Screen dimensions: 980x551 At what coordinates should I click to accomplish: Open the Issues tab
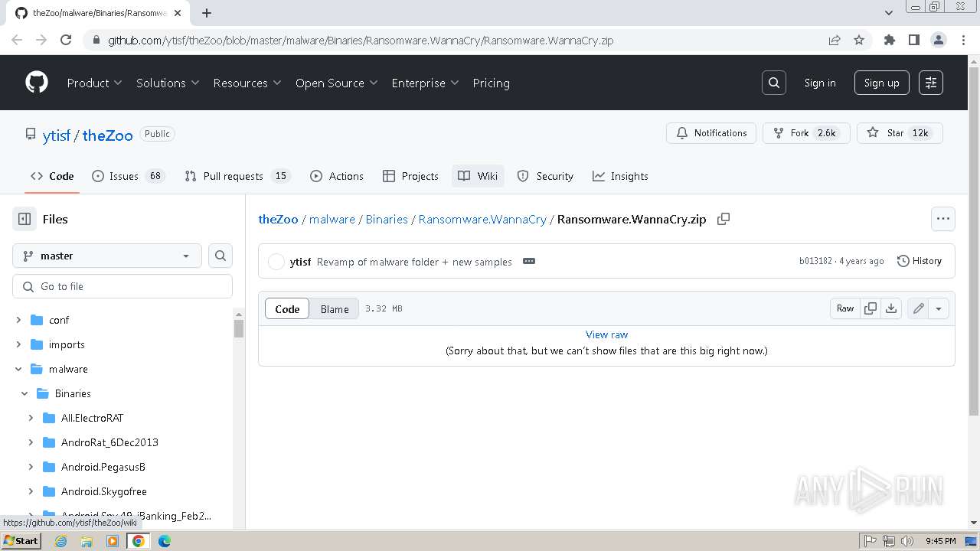point(128,176)
